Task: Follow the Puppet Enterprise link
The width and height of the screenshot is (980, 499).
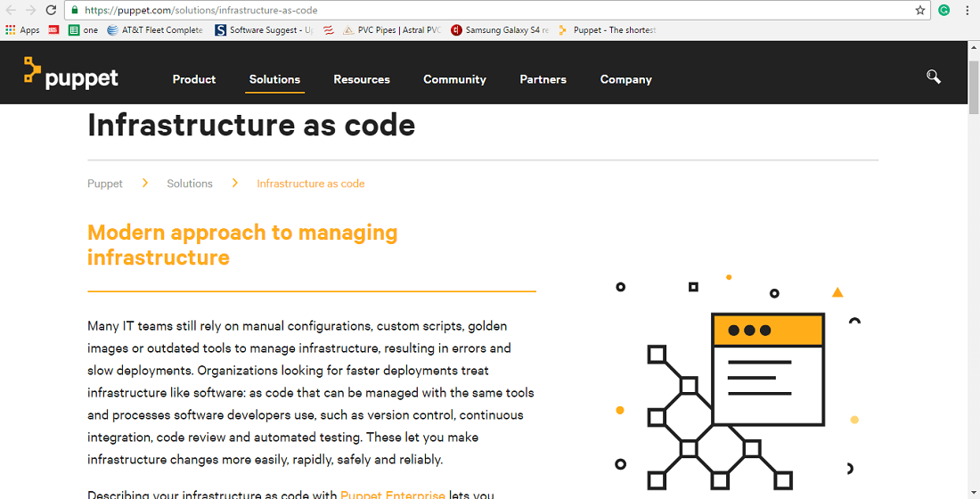Action: [x=393, y=494]
